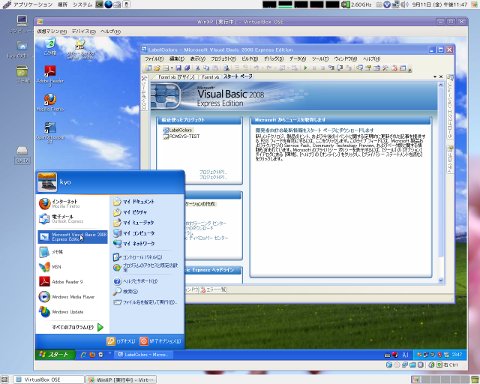
Task: Open the Window (ウィンドウ) menu
Action: pos(345,59)
